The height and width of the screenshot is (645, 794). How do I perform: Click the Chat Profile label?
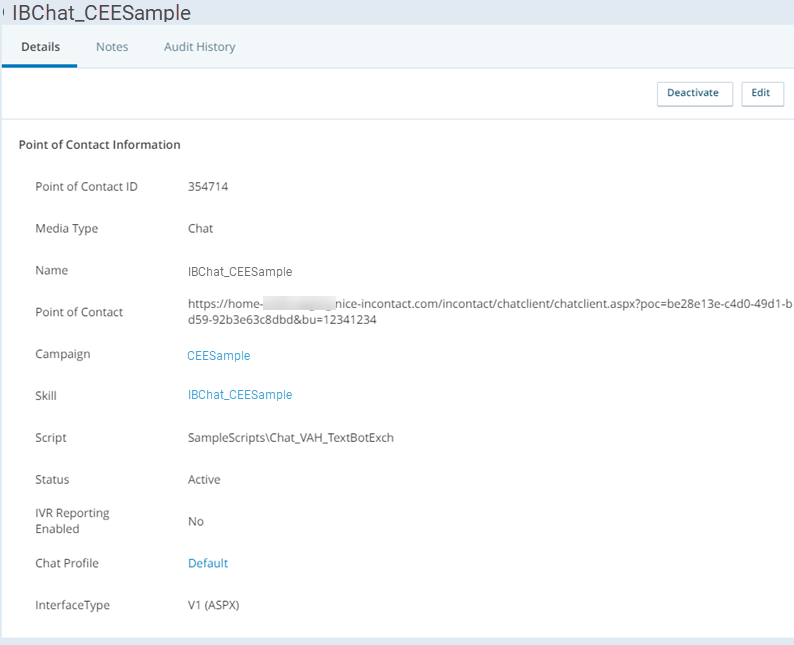click(x=67, y=563)
